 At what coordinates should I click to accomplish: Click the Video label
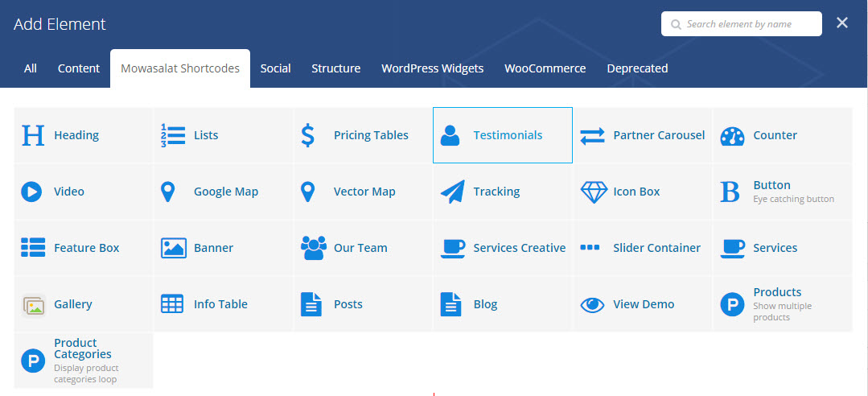pyautogui.click(x=69, y=192)
